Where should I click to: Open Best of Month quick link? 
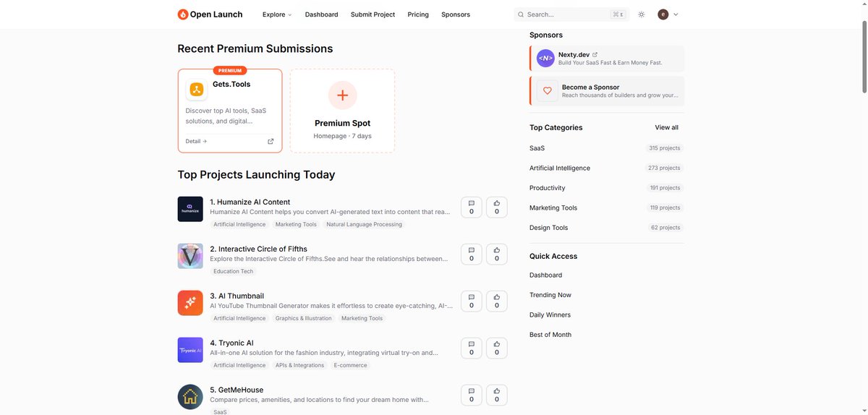pos(550,335)
